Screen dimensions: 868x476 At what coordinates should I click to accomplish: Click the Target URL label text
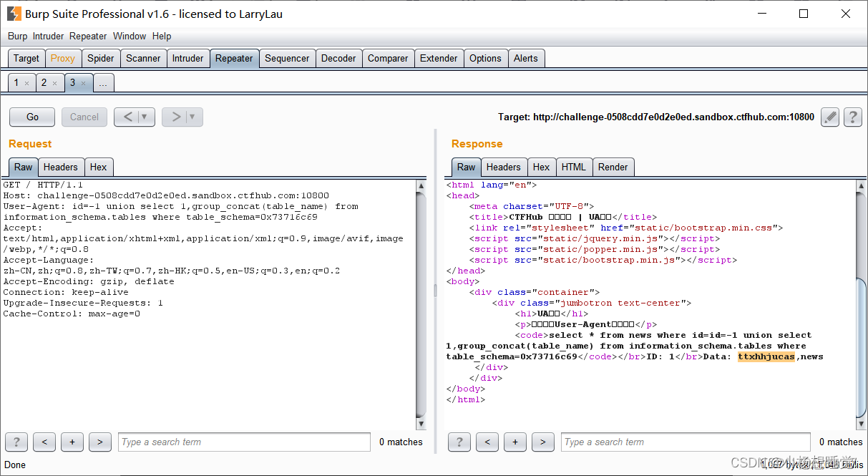pos(656,117)
